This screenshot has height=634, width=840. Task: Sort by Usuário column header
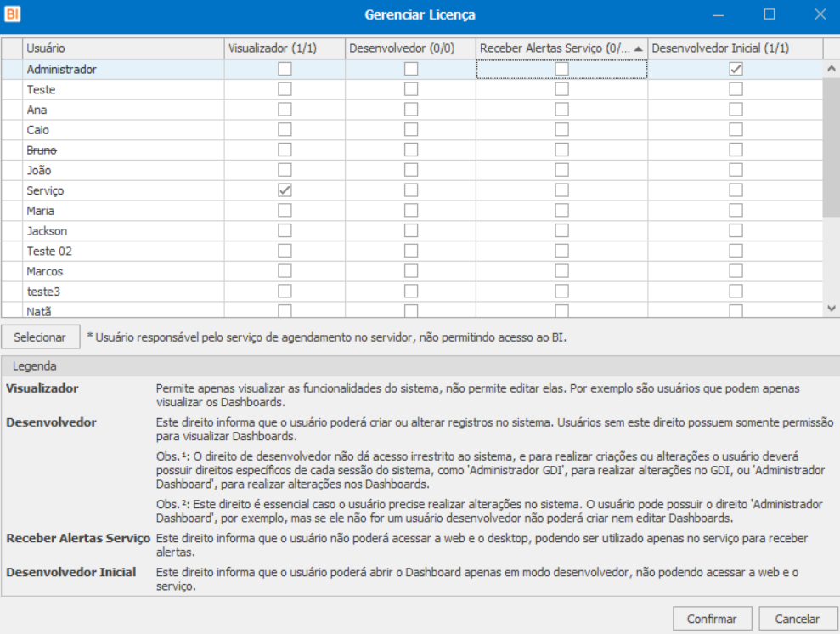123,48
